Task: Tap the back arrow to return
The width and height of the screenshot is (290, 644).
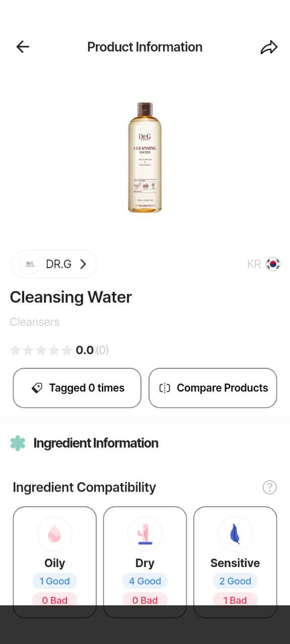Action: coord(22,46)
